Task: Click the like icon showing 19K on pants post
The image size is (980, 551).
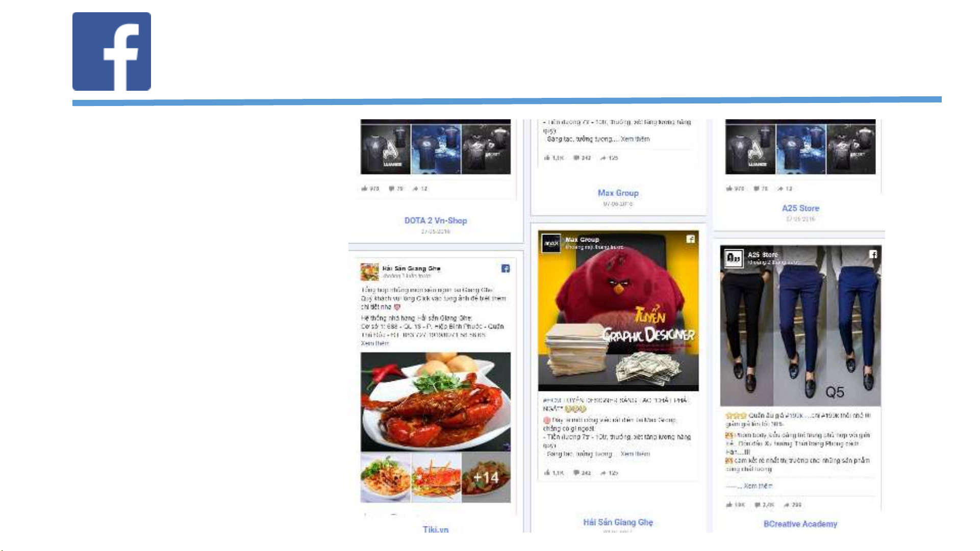Action: tap(729, 505)
